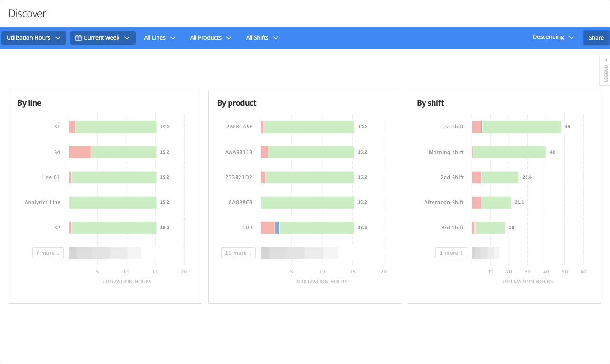The height and width of the screenshot is (364, 610).
Task: Click the By line chart title
Action: point(29,103)
